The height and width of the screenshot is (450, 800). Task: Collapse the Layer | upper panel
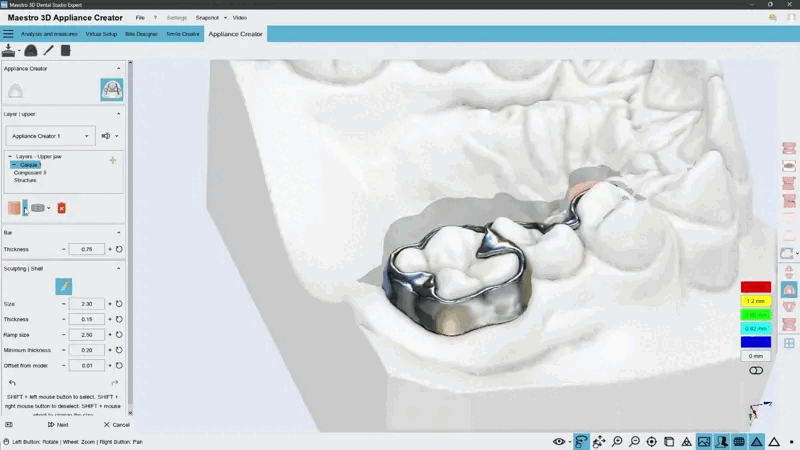pyautogui.click(x=118, y=114)
